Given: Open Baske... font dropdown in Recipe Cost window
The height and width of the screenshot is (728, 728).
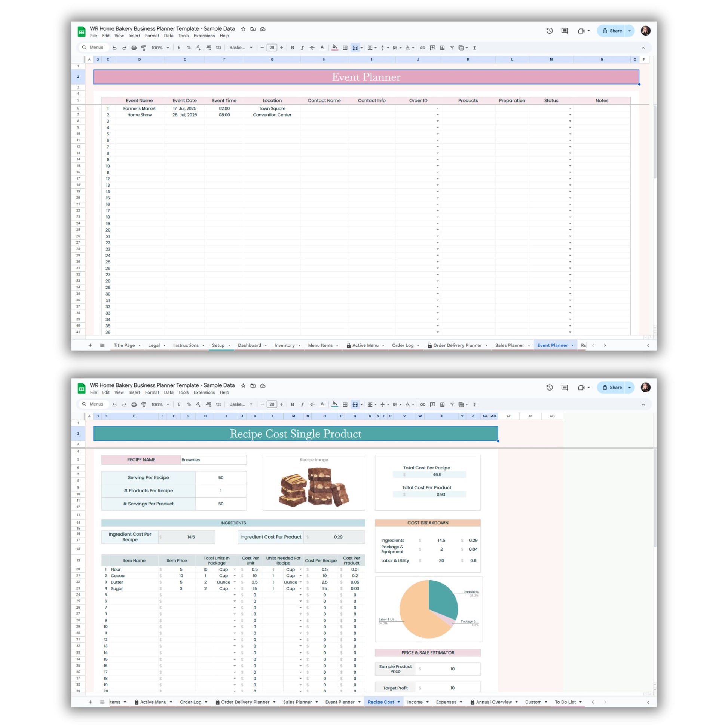Looking at the screenshot, I should click(x=241, y=404).
